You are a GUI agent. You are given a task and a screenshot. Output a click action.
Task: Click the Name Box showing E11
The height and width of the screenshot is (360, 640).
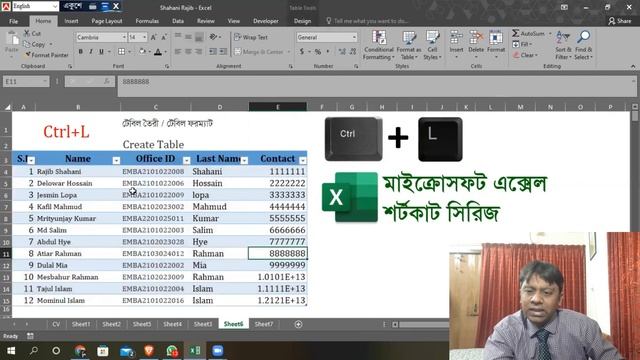tap(26, 82)
